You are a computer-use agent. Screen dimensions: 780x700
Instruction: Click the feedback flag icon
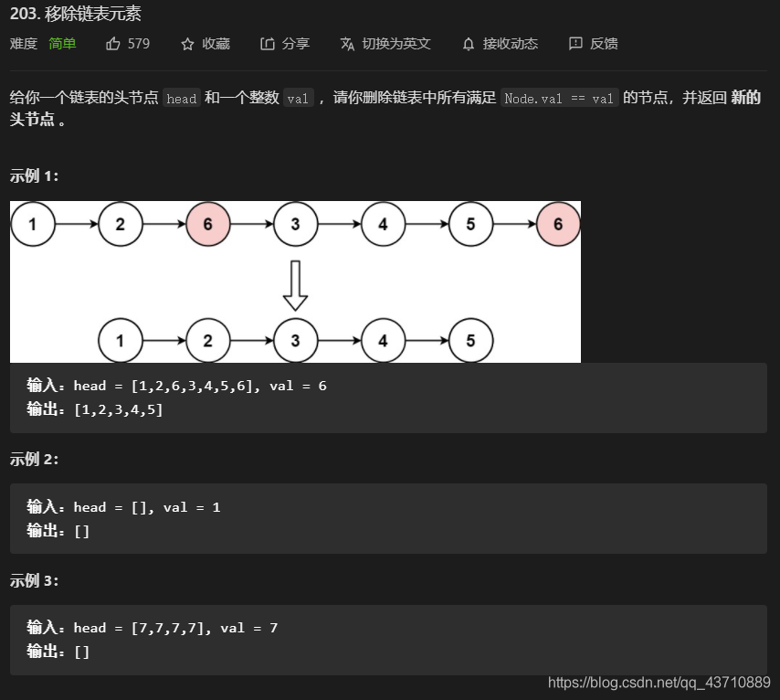575,44
